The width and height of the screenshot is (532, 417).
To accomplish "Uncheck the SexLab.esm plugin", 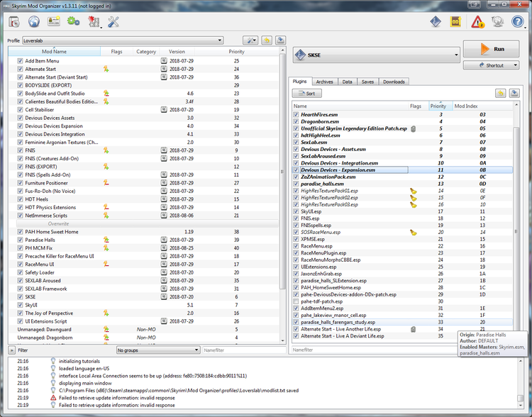I will click(296, 143).
